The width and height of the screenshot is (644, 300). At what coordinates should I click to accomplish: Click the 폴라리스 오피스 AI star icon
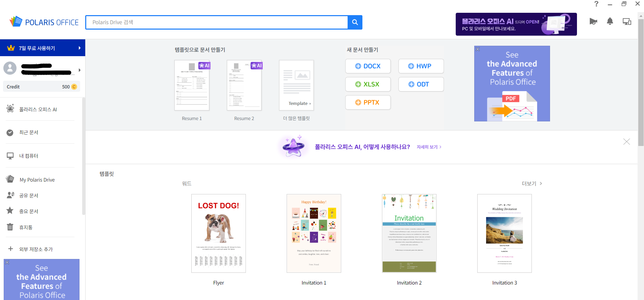10,108
